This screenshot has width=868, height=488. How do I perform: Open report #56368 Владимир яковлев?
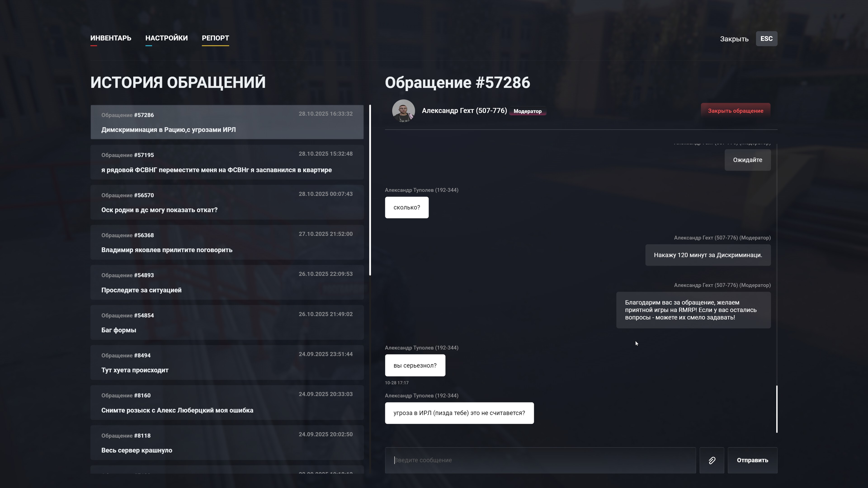coord(227,242)
